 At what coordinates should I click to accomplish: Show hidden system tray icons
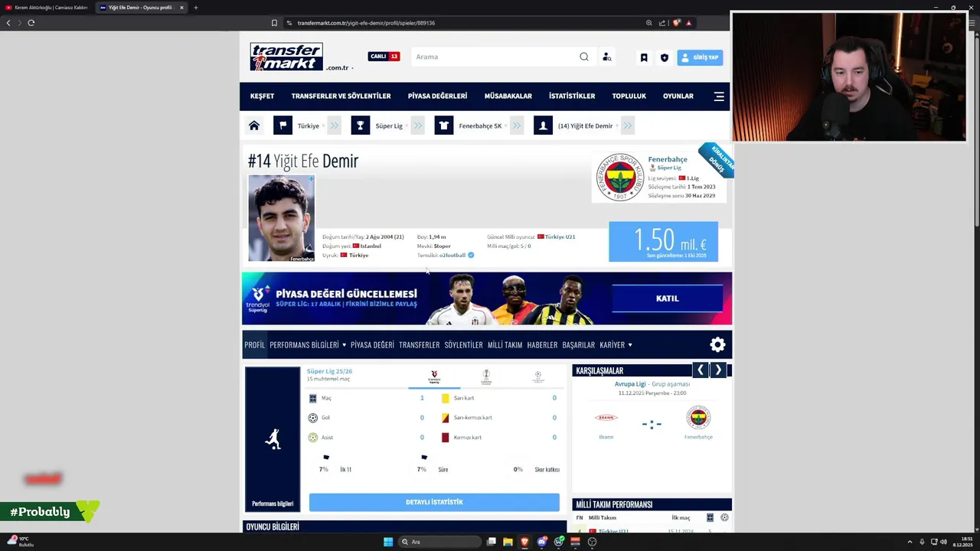coord(910,542)
